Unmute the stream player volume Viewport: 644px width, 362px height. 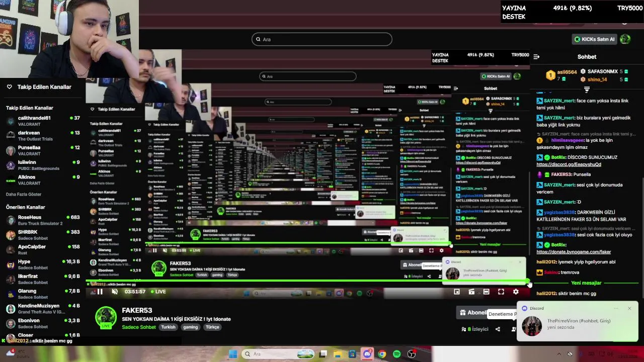[115, 292]
